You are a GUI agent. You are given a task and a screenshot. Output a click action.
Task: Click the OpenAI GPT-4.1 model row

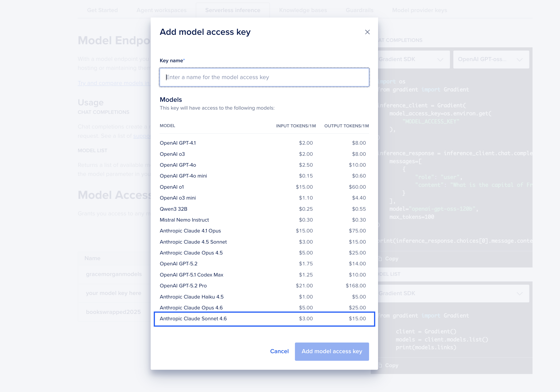pos(264,143)
